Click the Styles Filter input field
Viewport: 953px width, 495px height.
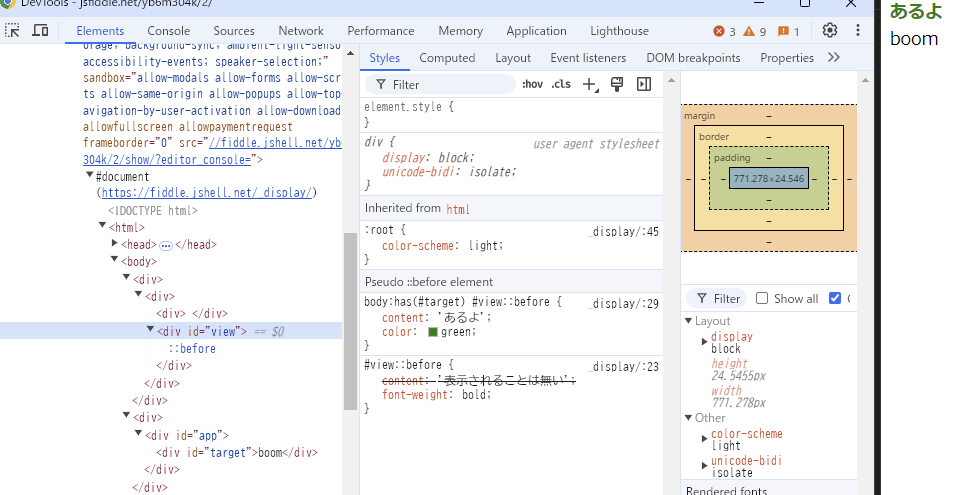[440, 85]
